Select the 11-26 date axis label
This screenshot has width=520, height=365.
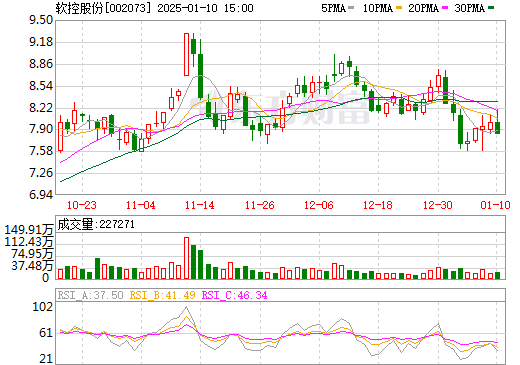coord(260,205)
